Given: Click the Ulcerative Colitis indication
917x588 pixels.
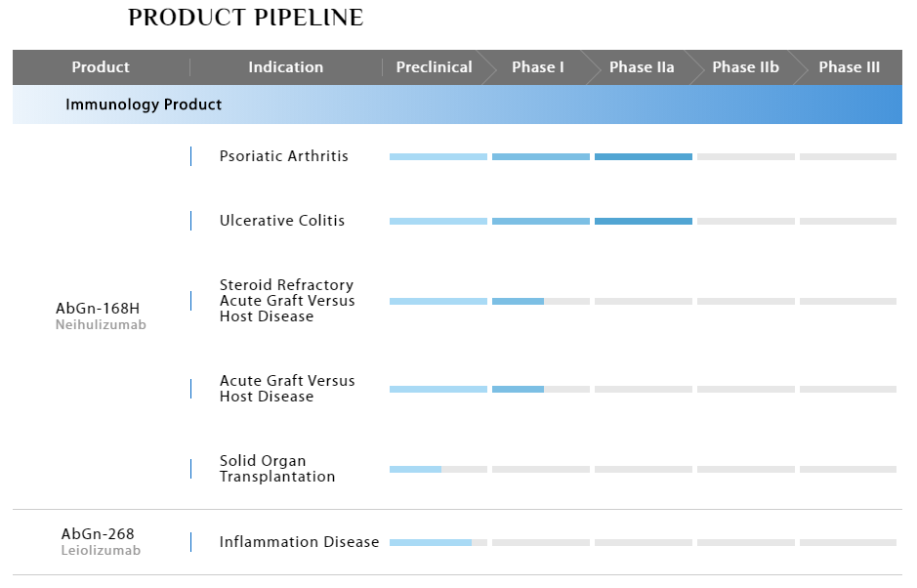Looking at the screenshot, I should 281,221.
